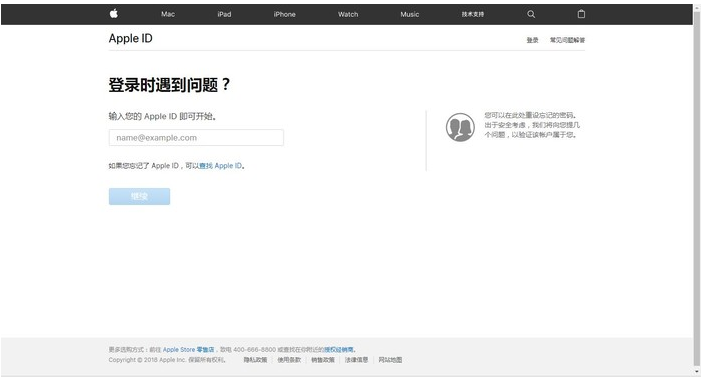Image resolution: width=705 pixels, height=377 pixels.
Task: Open the search magnifier icon
Action: pos(531,14)
